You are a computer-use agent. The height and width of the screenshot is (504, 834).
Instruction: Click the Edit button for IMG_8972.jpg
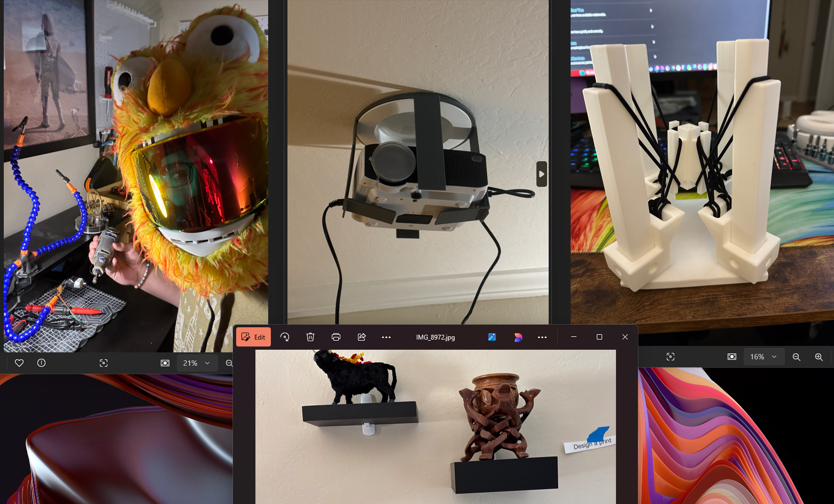254,337
